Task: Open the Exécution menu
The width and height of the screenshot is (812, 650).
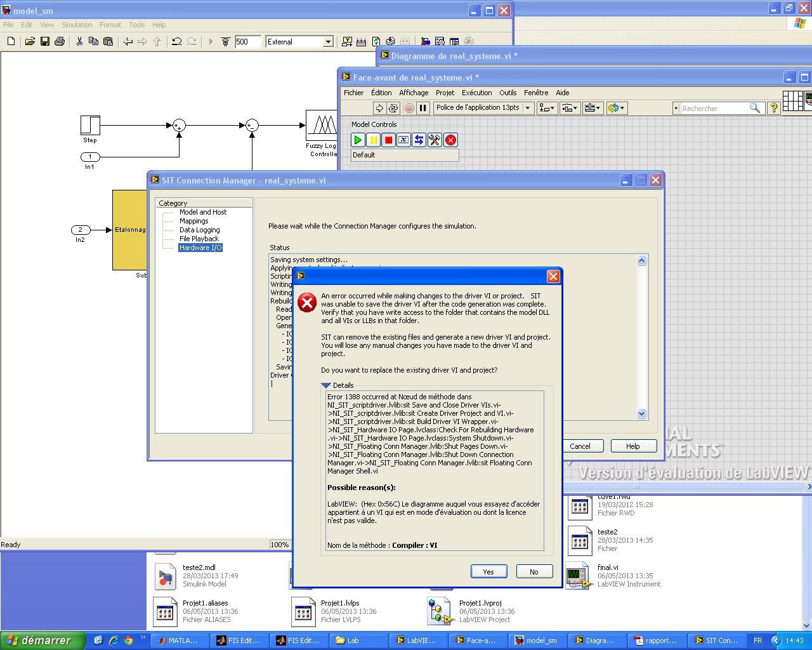Action: pos(476,93)
